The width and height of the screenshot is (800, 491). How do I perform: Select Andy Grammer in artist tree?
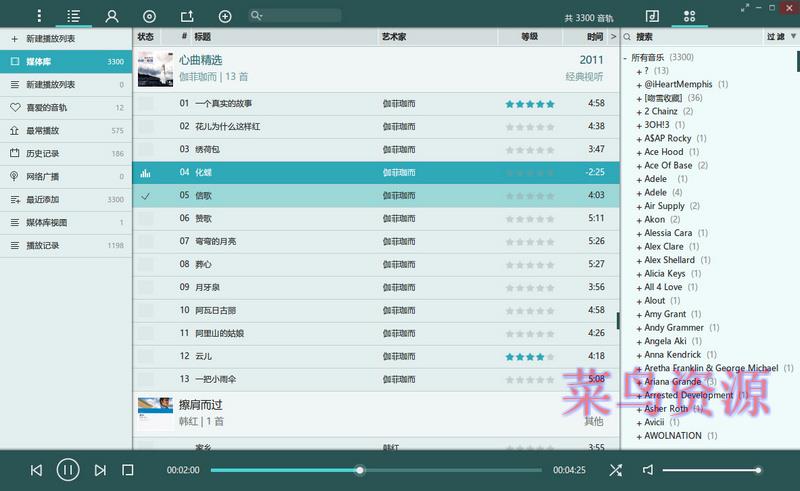(x=673, y=328)
